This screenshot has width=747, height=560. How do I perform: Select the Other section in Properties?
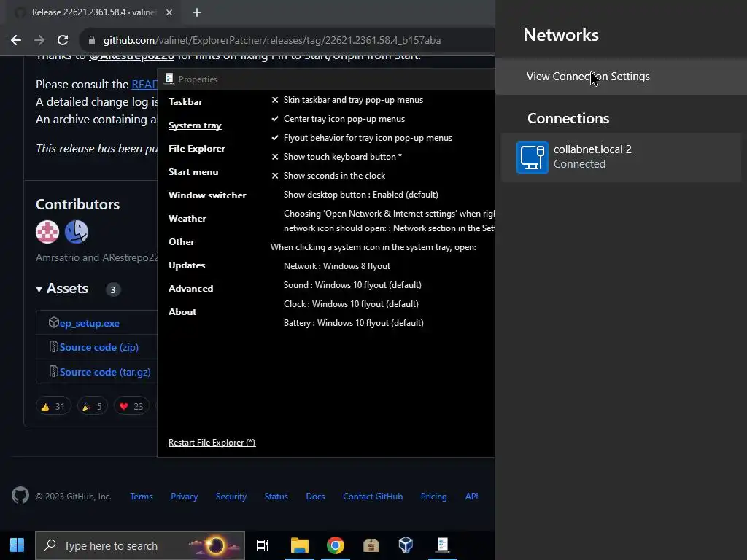[182, 242]
